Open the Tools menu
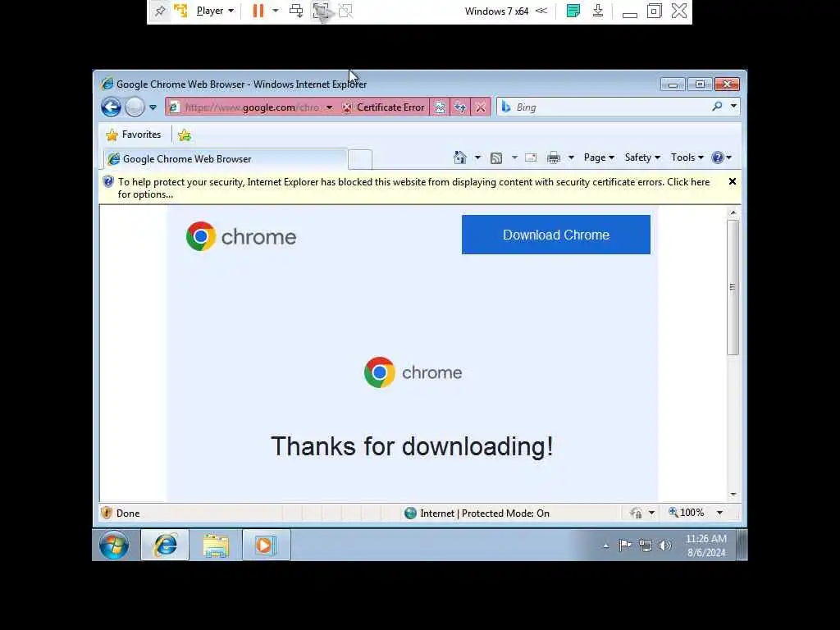Screen dimensions: 840x630 [687, 157]
